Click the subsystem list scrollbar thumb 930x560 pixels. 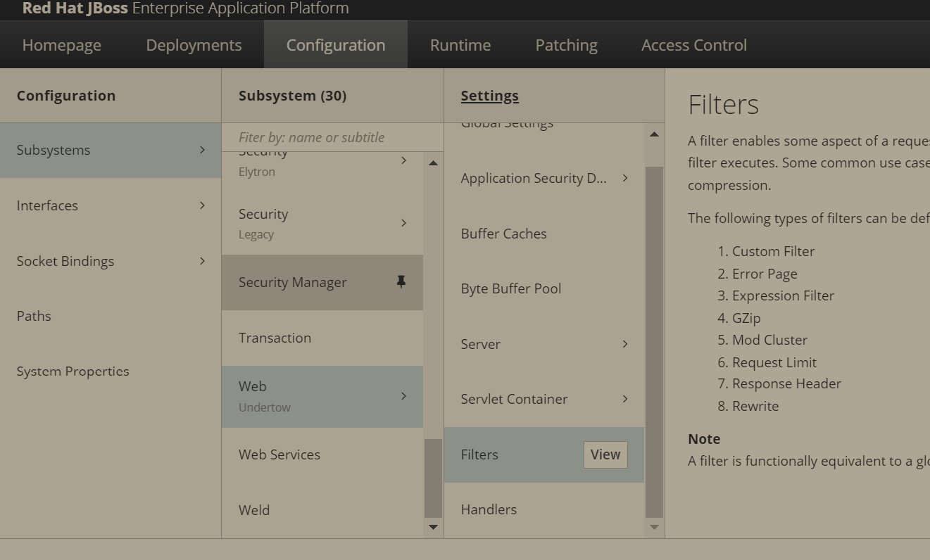pyautogui.click(x=433, y=478)
